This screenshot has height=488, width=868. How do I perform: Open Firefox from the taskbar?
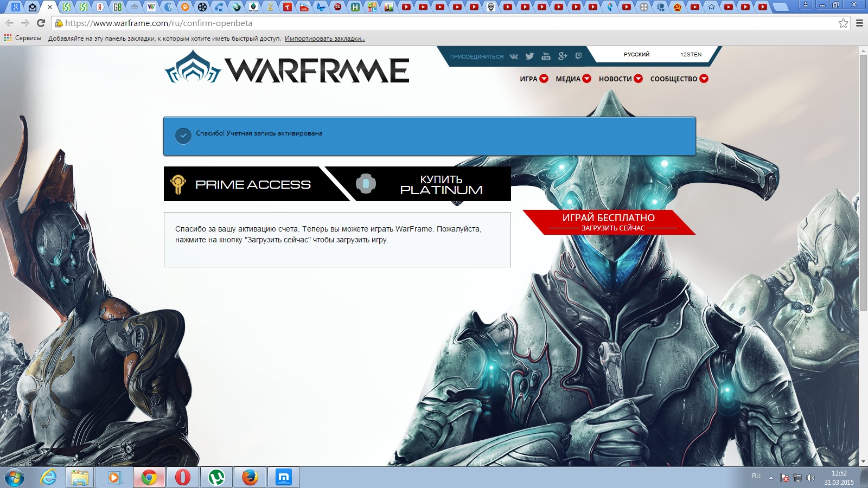pos(250,477)
